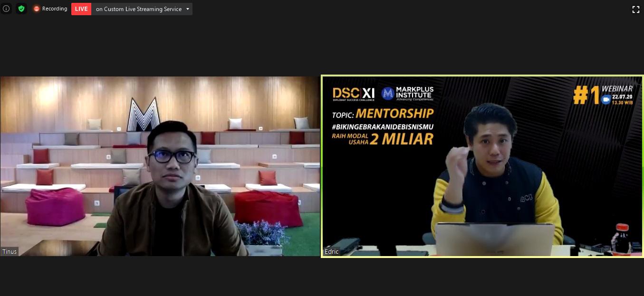Select Edric's video tile
Screen dimensions: 644x296
click(x=482, y=166)
